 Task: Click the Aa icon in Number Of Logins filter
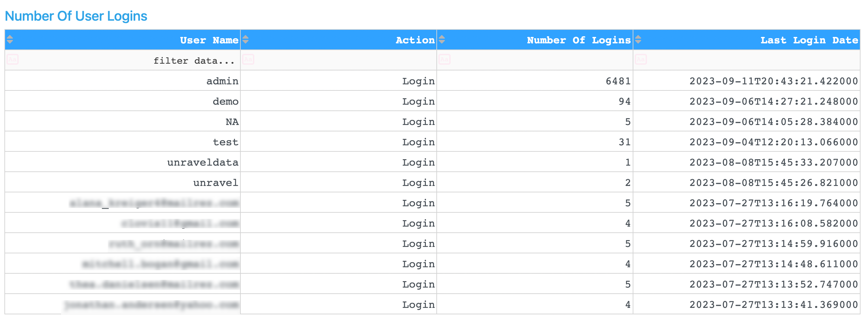445,59
